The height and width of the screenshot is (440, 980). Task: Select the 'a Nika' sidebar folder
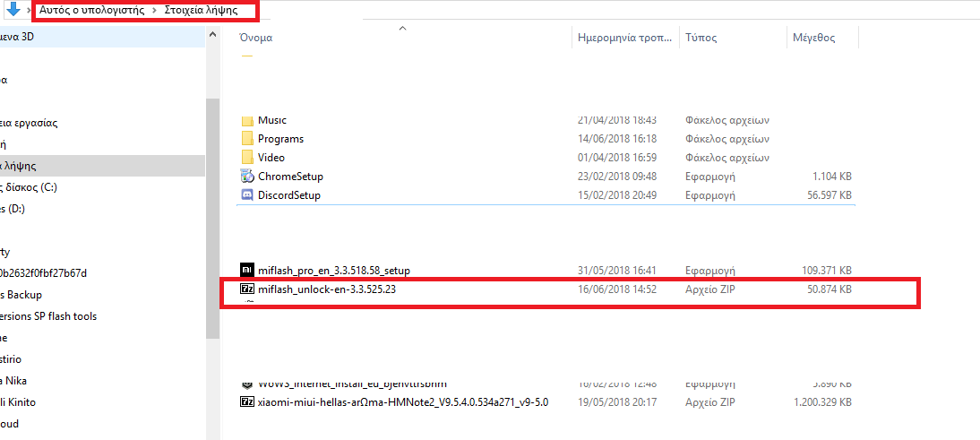point(13,381)
